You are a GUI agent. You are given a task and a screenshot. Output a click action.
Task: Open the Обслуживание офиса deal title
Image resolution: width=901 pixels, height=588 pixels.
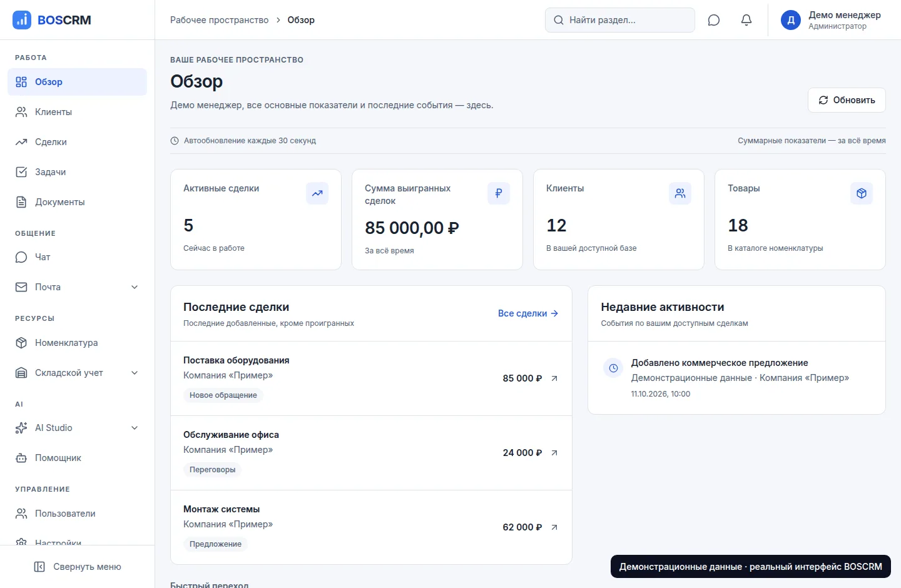(231, 435)
